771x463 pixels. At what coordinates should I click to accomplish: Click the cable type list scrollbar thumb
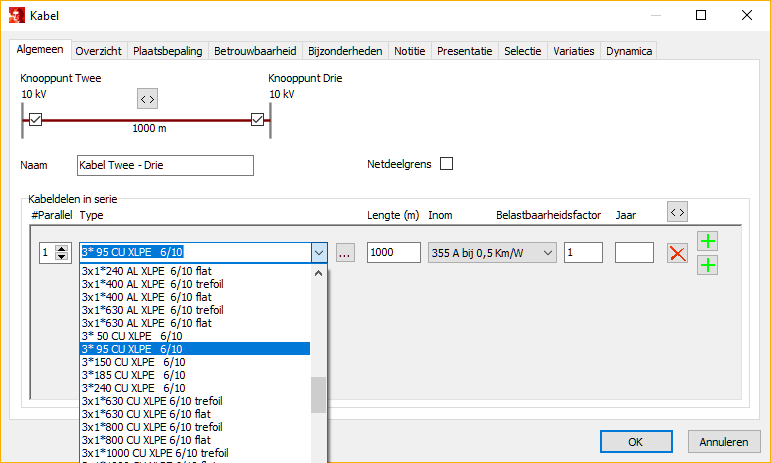(x=318, y=395)
